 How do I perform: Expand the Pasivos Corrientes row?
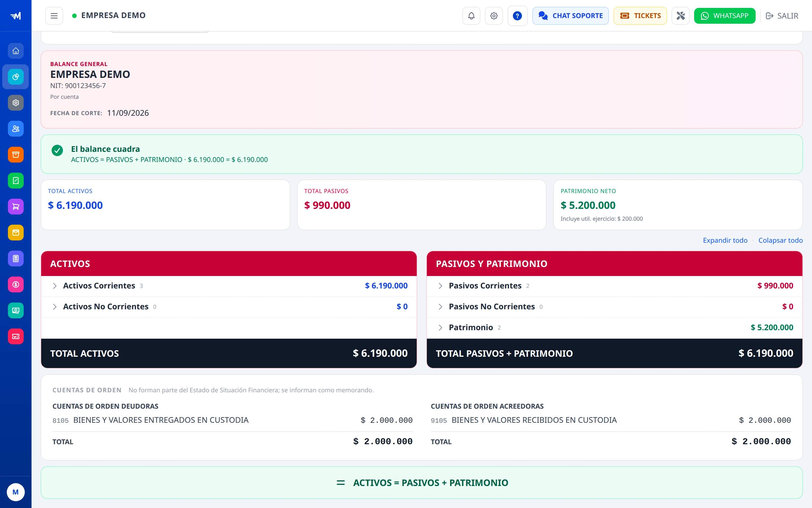click(x=614, y=286)
